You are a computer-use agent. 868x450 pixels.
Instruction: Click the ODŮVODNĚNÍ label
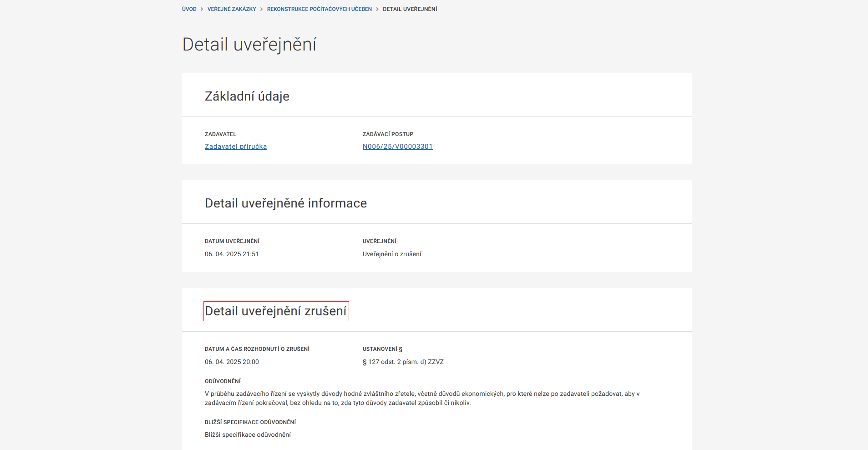coord(222,381)
